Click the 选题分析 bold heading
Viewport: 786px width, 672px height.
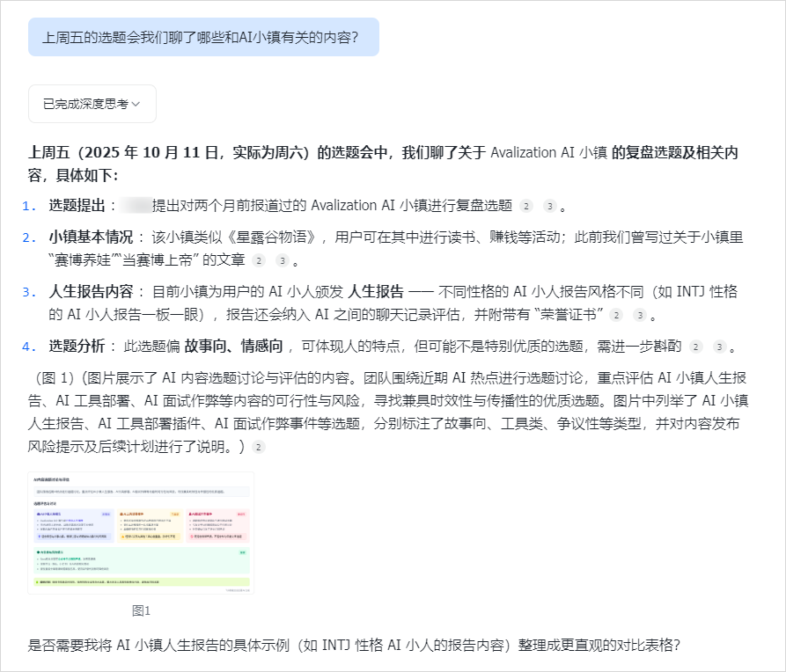pyautogui.click(x=77, y=346)
